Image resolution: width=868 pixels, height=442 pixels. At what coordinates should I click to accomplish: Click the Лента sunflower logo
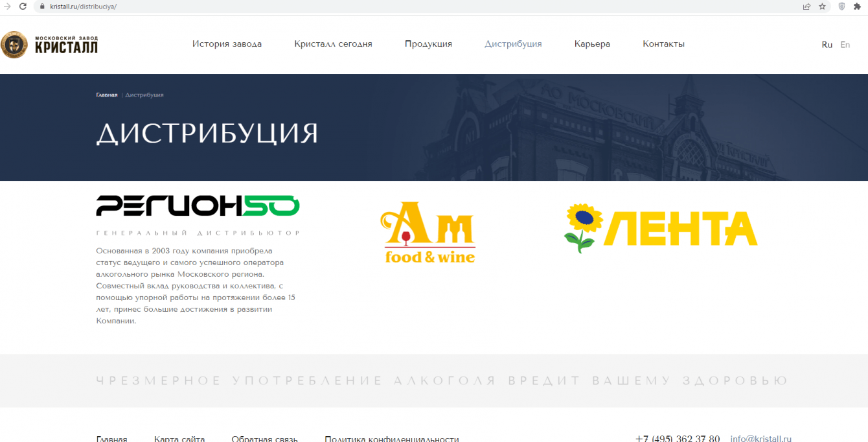[x=660, y=228]
